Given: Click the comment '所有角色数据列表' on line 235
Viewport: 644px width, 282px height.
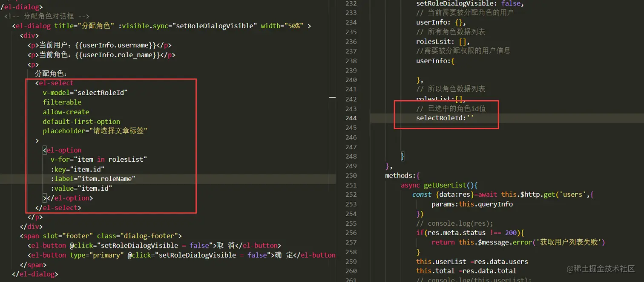Looking at the screenshot, I should 451,32.
